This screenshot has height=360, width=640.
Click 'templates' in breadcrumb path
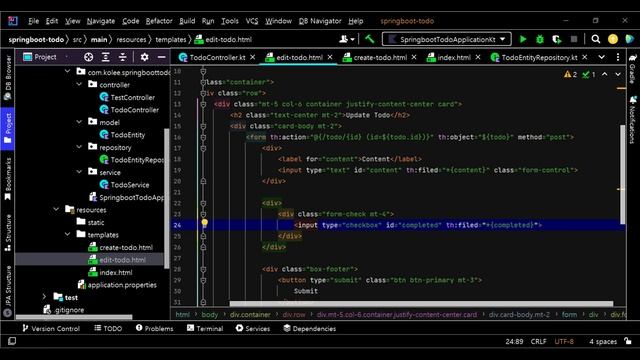[x=171, y=40]
